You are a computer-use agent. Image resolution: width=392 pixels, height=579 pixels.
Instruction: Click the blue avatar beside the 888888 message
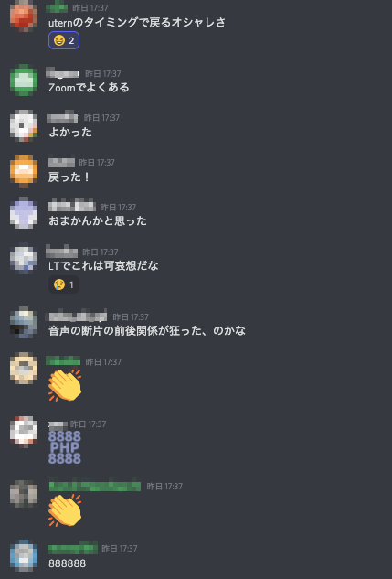coord(24,555)
